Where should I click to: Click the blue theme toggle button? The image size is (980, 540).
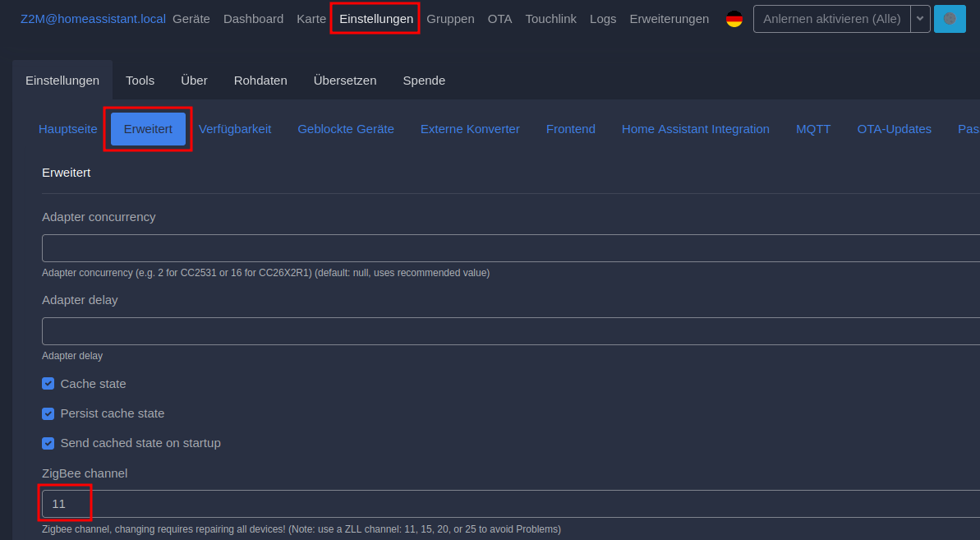point(950,19)
